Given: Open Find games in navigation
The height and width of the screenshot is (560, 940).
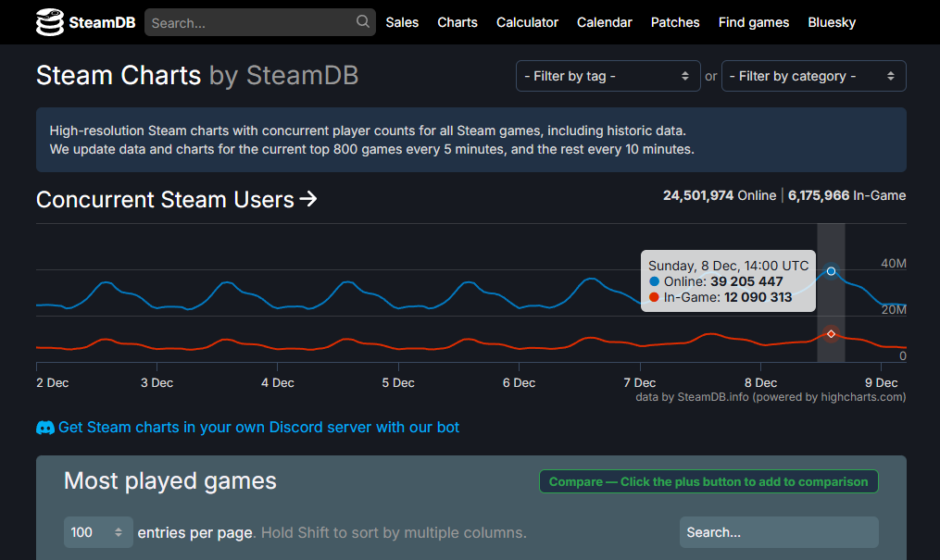Looking at the screenshot, I should coord(754,22).
